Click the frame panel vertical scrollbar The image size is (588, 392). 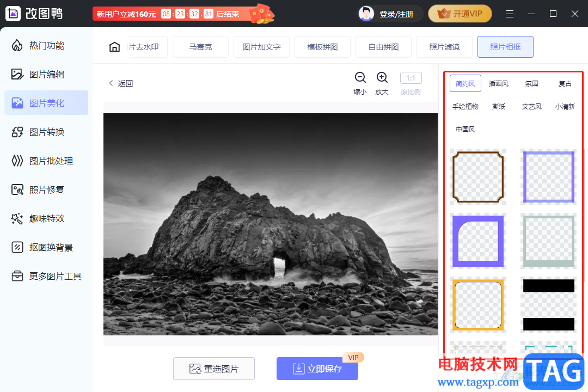pos(584,216)
